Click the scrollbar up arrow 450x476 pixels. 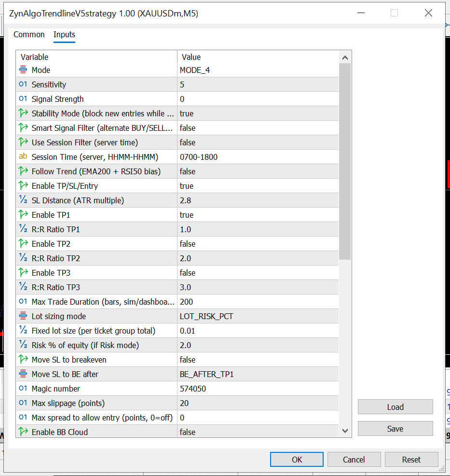(345, 57)
